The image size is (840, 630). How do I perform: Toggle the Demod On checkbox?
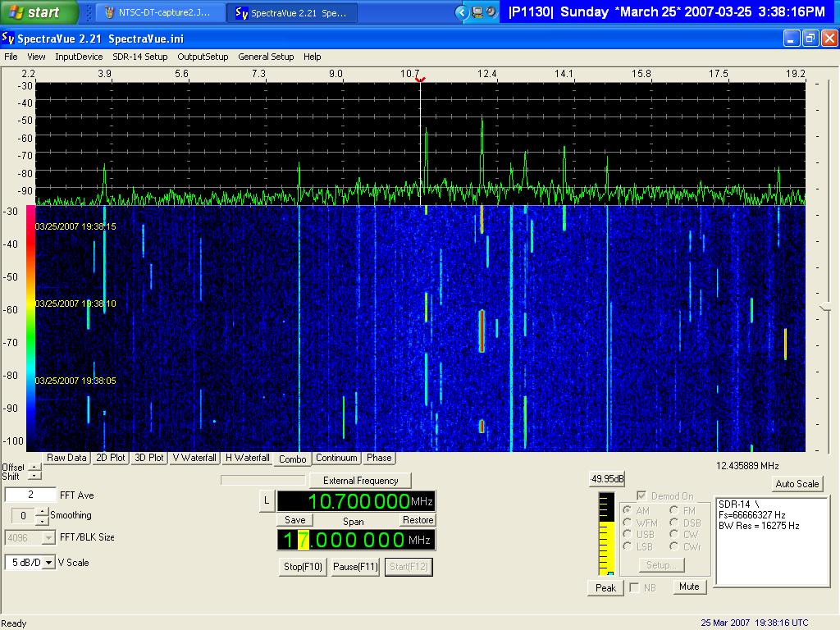pos(641,496)
